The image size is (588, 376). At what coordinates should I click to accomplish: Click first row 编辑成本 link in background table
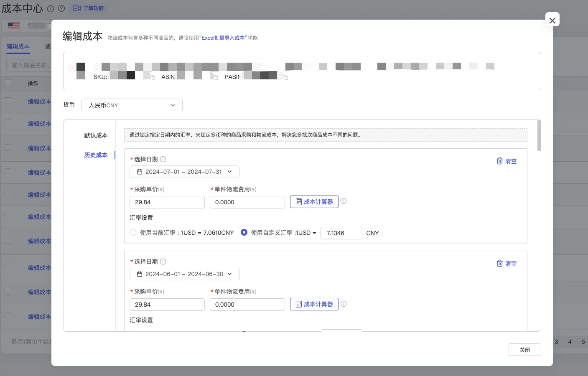39,102
